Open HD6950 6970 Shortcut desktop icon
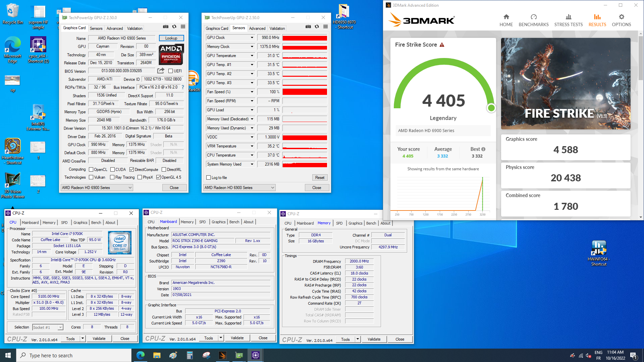Image resolution: width=644 pixels, height=362 pixels. click(x=344, y=16)
